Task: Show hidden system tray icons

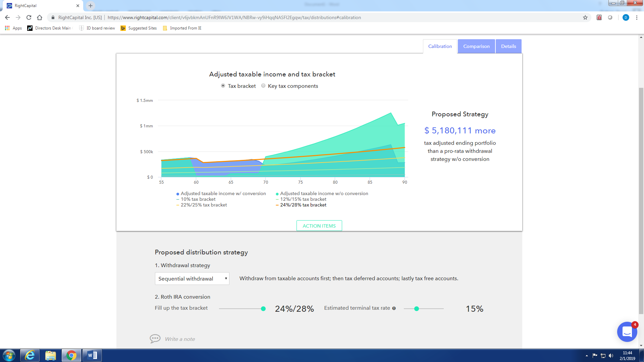Action: click(587, 356)
